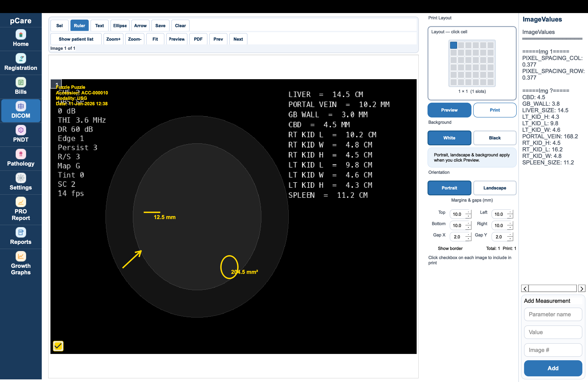Go to previous image with Prev
588x382 pixels.
[x=218, y=39]
